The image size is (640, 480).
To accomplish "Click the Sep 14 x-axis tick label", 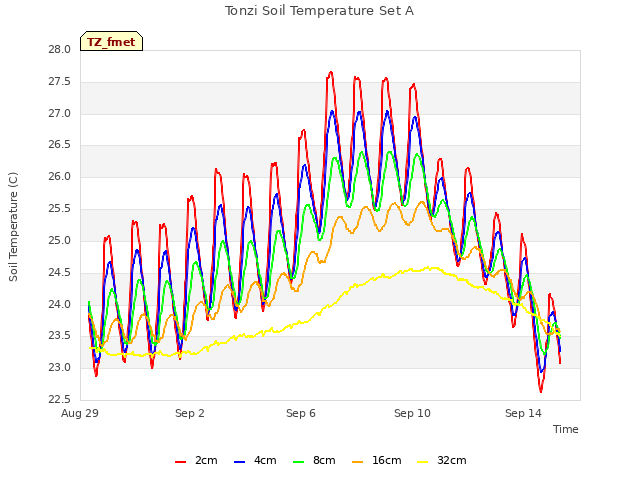I will pyautogui.click(x=523, y=413).
